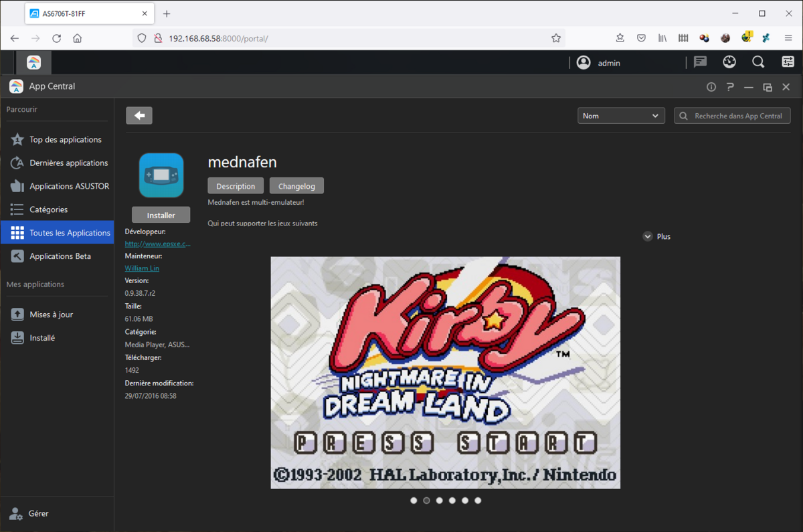Select the third screenshot carousel dot
This screenshot has width=803, height=532.
439,501
